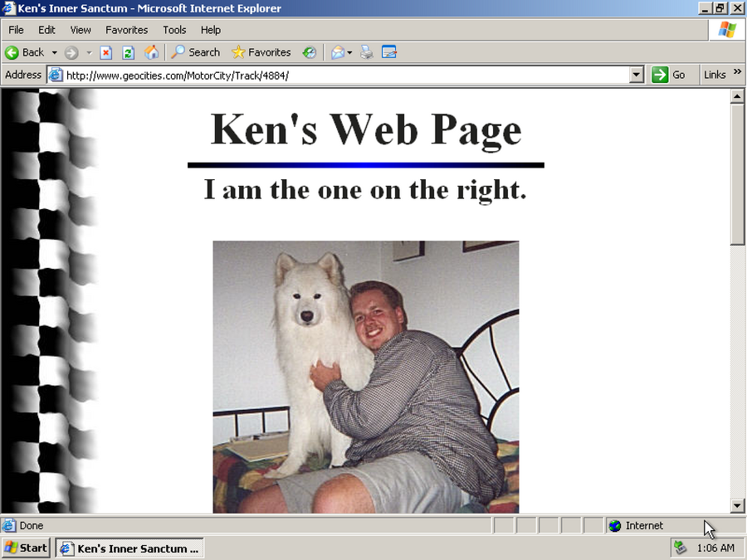Open the Favorites menu
Image resolution: width=747 pixels, height=560 pixels.
point(127,30)
